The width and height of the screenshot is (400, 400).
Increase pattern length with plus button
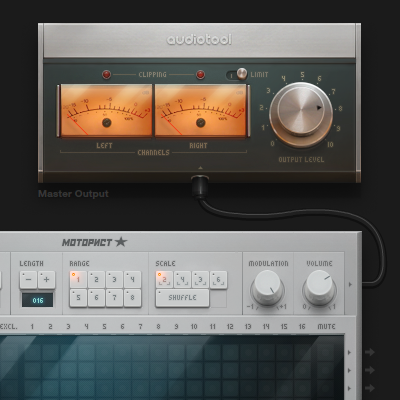(x=46, y=280)
